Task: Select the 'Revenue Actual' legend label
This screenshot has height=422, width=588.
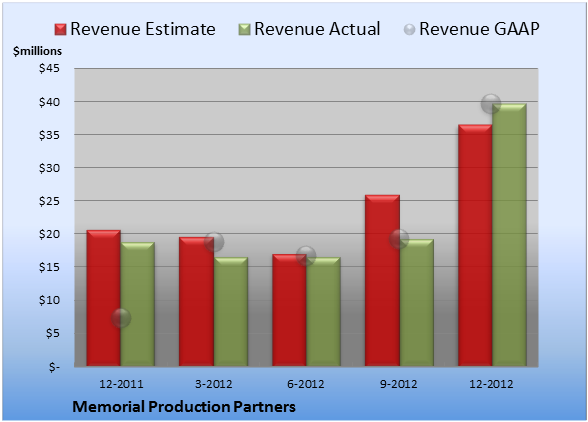Action: pos(317,29)
